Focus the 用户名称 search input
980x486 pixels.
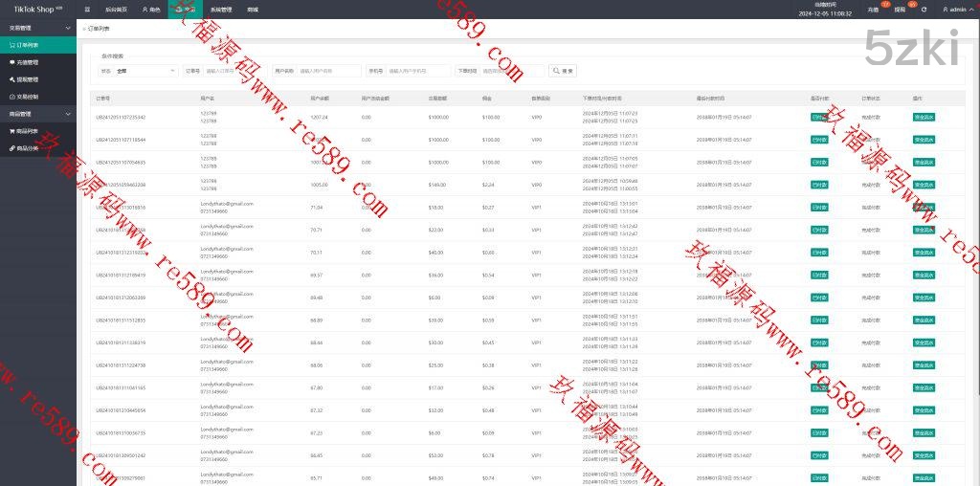(x=329, y=71)
